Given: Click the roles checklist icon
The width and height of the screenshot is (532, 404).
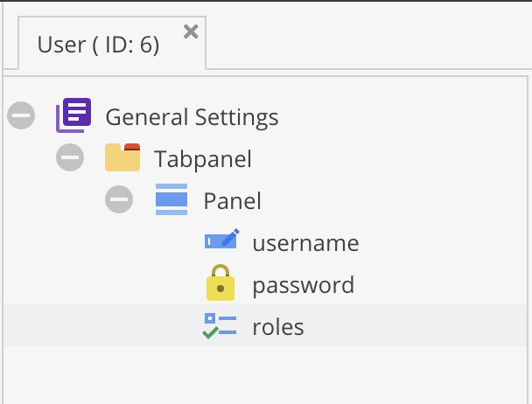Looking at the screenshot, I should [220, 326].
